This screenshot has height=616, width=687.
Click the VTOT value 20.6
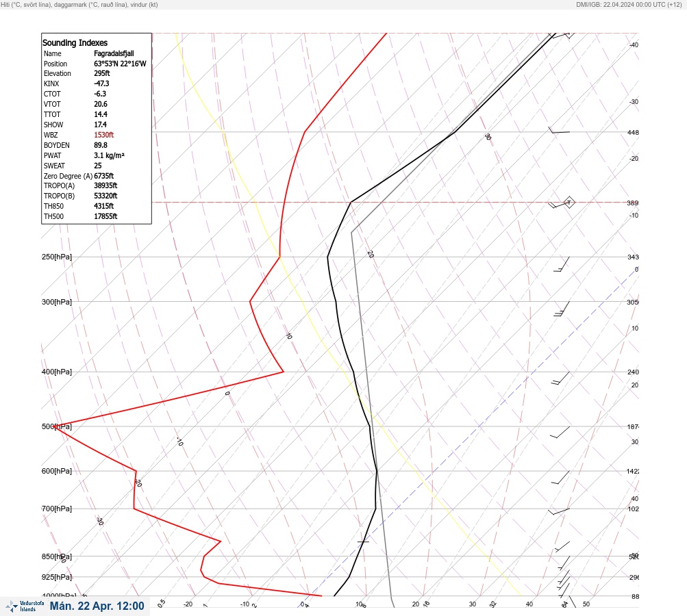pyautogui.click(x=100, y=104)
